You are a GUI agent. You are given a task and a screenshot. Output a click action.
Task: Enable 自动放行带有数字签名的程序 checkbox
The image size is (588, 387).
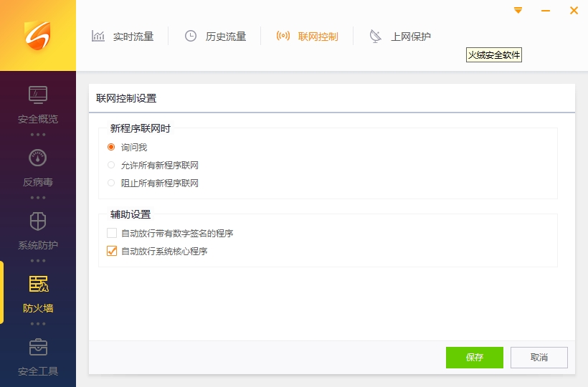tap(111, 233)
